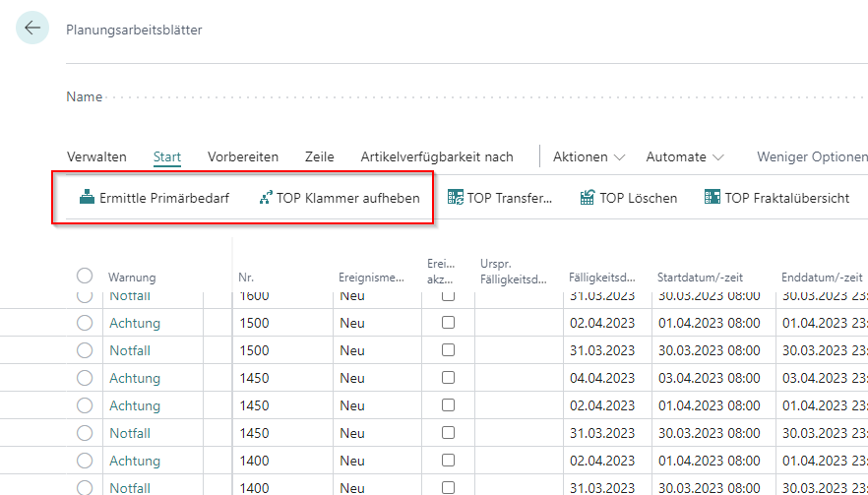Switch to the Verwalten tab
This screenshot has width=868, height=495.
click(96, 156)
